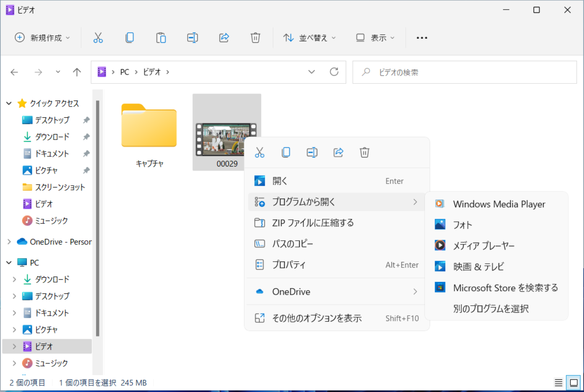Open the 表示 view dropdown
The image size is (584, 392).
(x=375, y=38)
